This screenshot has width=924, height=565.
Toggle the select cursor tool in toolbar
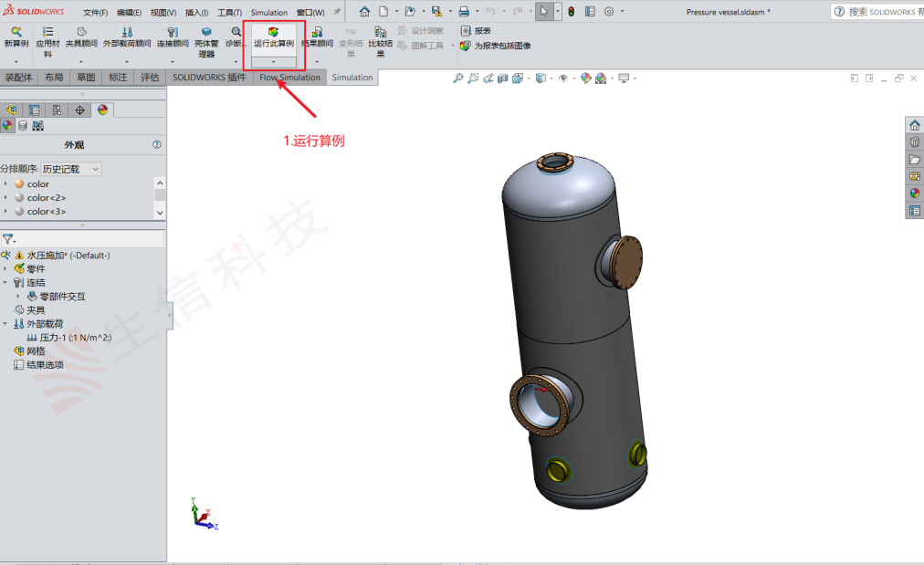(544, 12)
